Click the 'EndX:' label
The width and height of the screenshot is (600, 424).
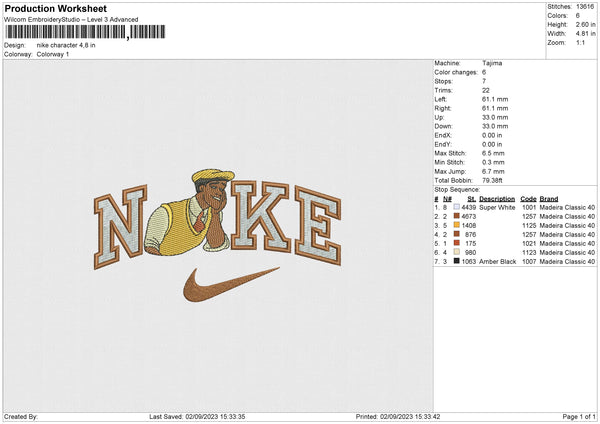(x=443, y=135)
